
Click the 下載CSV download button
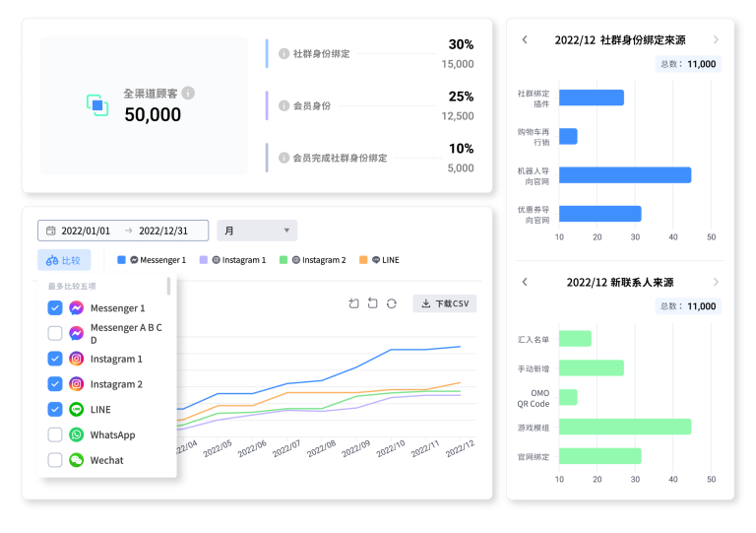pos(445,303)
